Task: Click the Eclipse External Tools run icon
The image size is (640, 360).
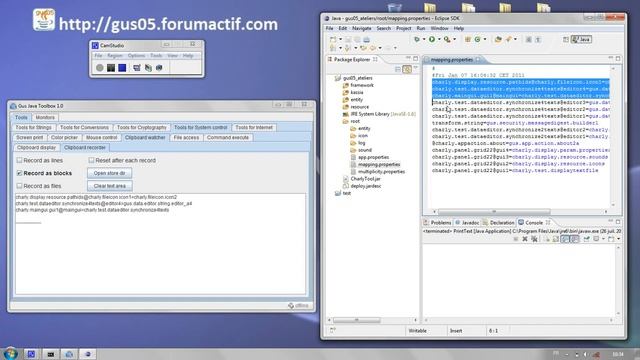Action: pyautogui.click(x=447, y=39)
